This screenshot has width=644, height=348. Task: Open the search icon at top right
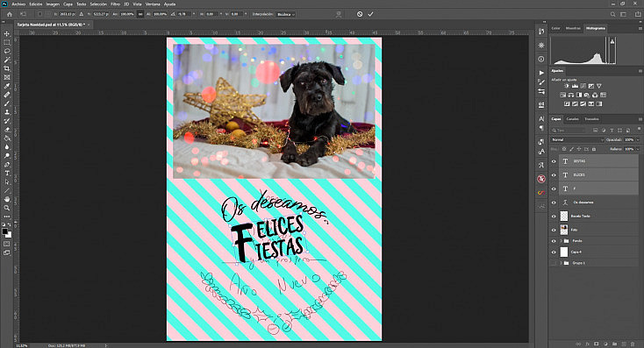[x=612, y=14]
